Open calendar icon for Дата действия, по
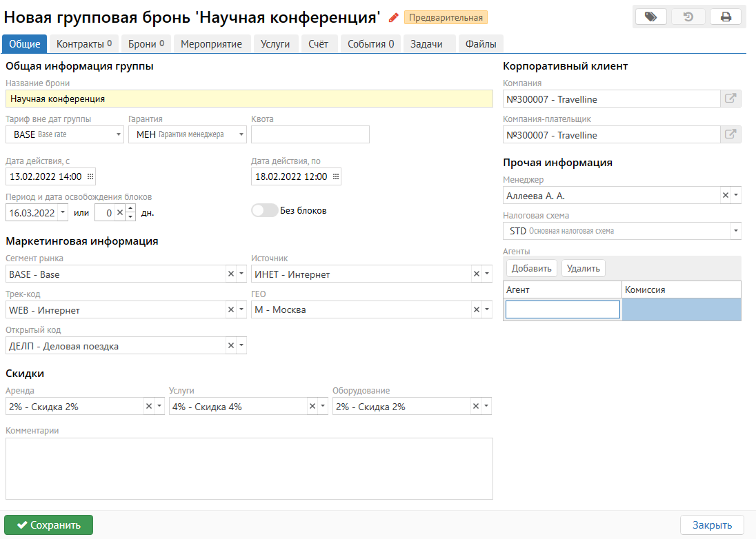The image size is (756, 539). click(x=336, y=176)
